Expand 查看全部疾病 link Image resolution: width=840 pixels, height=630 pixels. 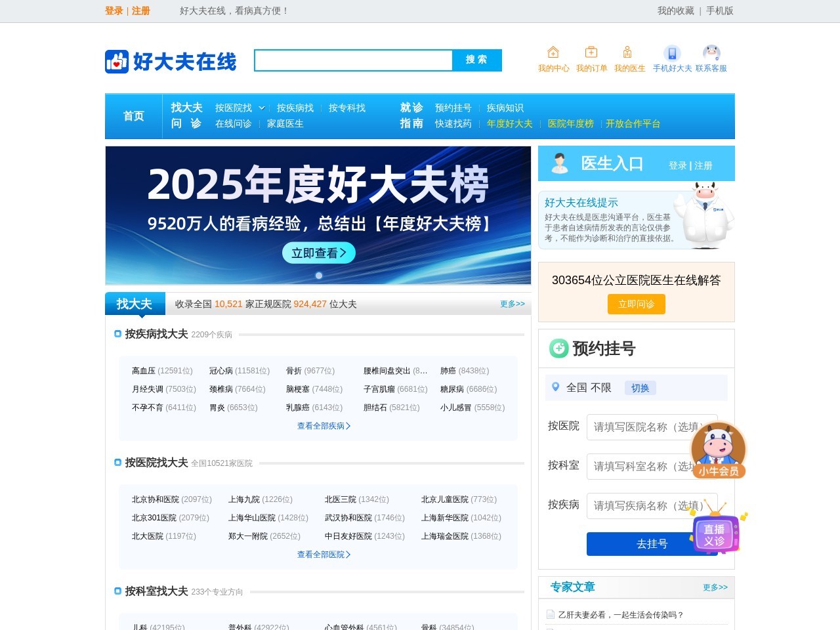(x=324, y=426)
